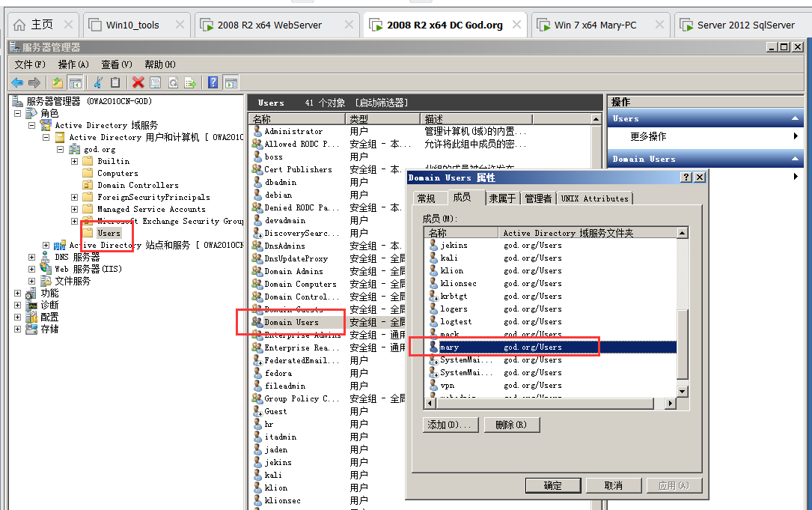Collapse the god.org domain node
Screen dimensions: 812x510
click(x=60, y=149)
